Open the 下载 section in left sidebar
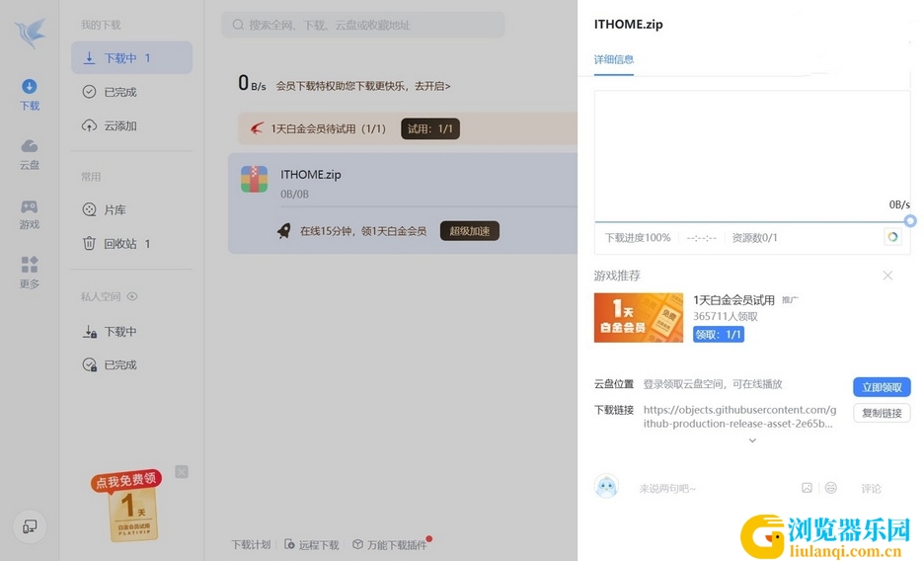Screen dimensions: 924x561 [29, 94]
